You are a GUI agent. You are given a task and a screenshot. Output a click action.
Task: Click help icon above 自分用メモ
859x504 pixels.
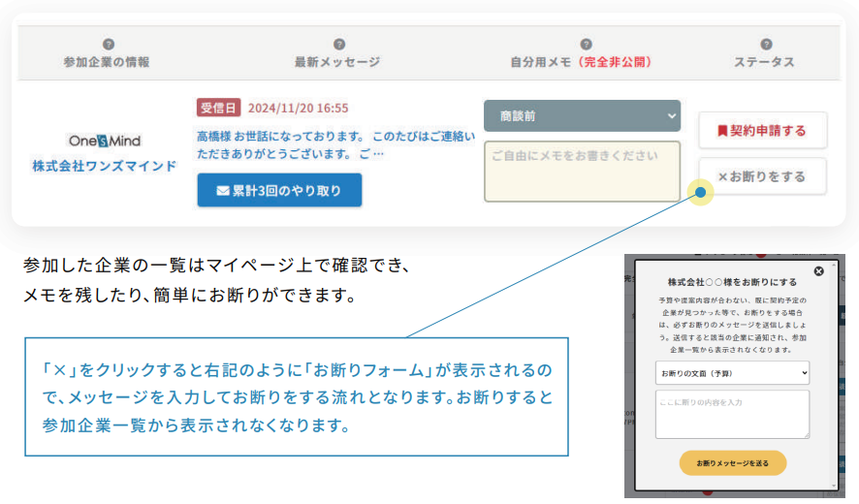pyautogui.click(x=586, y=44)
